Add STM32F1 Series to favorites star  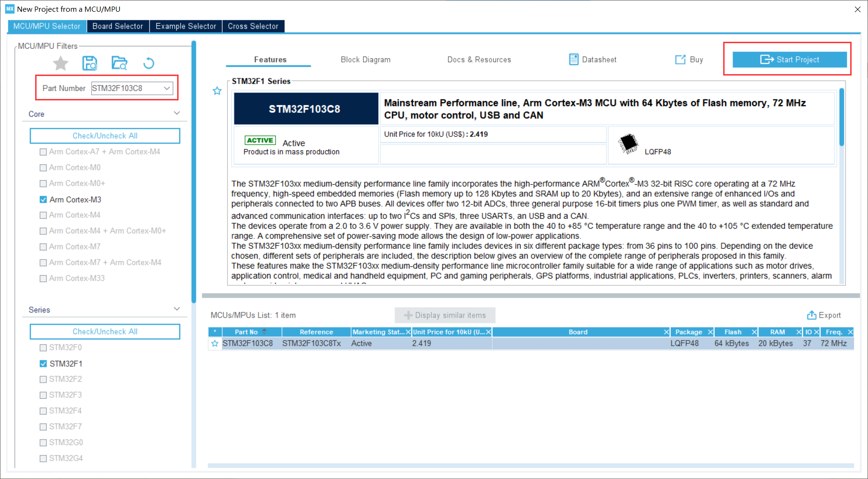(217, 91)
